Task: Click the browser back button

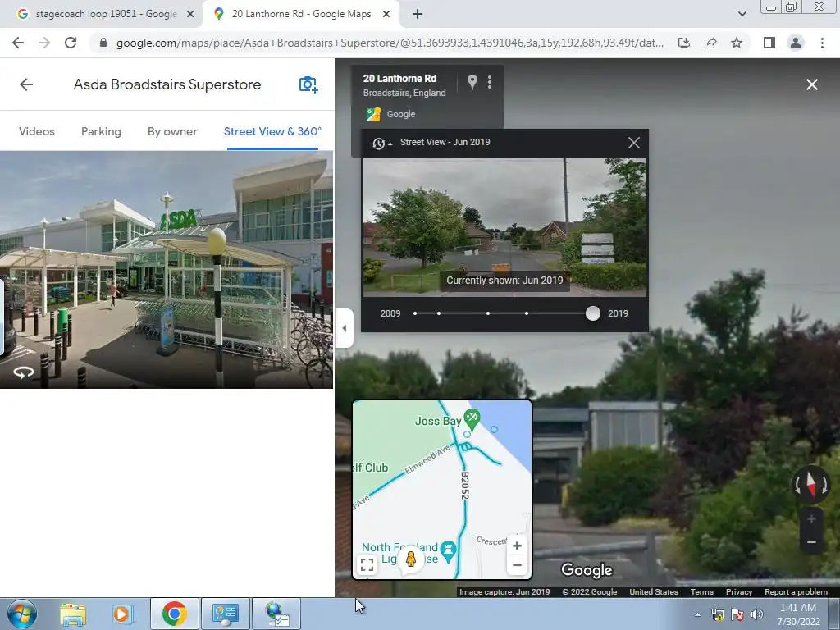Action: [18, 43]
